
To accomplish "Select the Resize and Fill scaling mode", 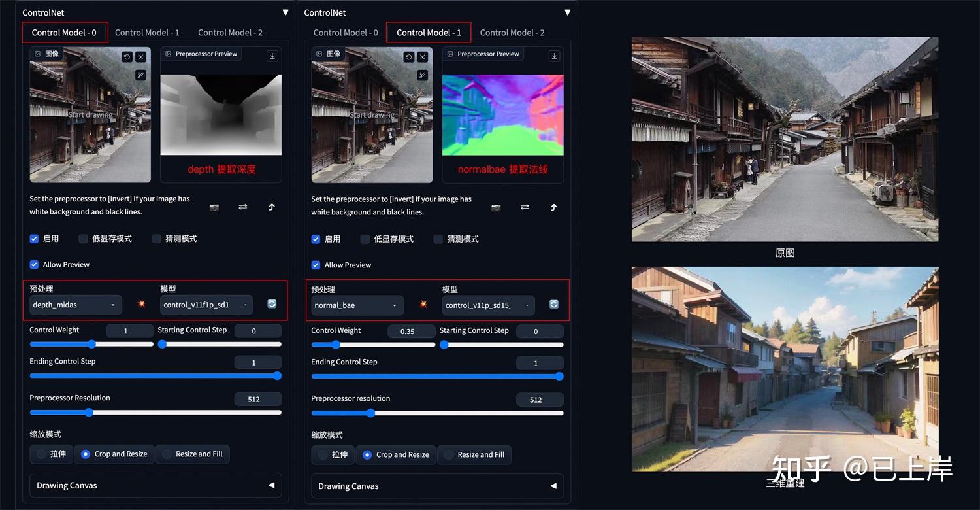I will point(192,454).
